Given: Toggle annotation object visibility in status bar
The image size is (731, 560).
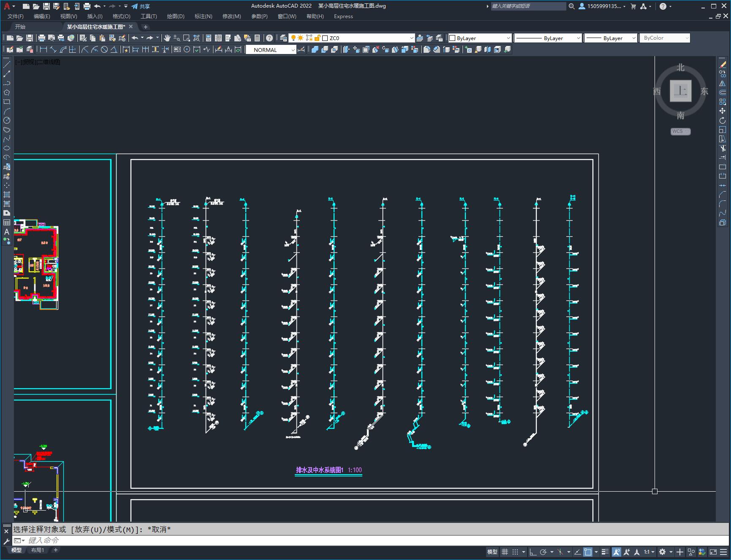Looking at the screenshot, I should [x=617, y=552].
